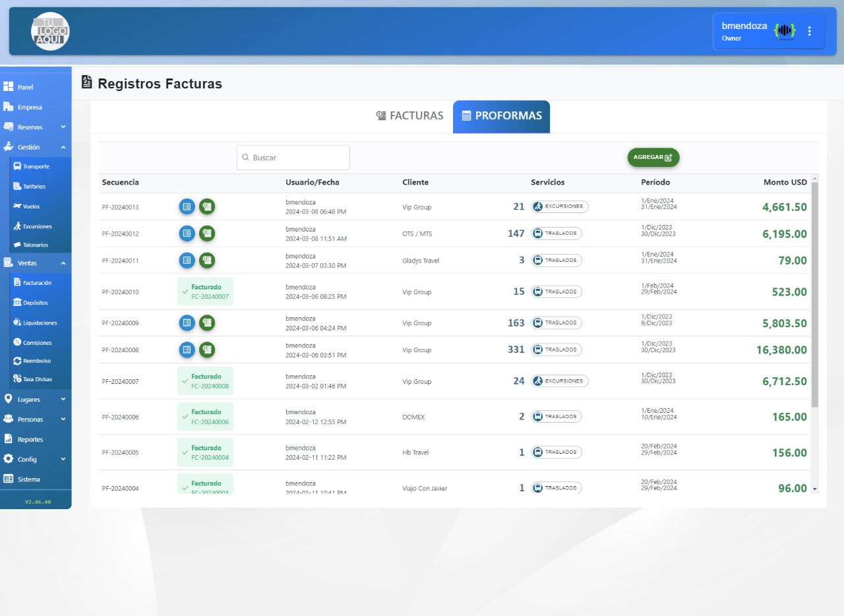Screen dimensions: 844x616
Task: Click green invoice icon for PF-20240012
Action: click(207, 233)
